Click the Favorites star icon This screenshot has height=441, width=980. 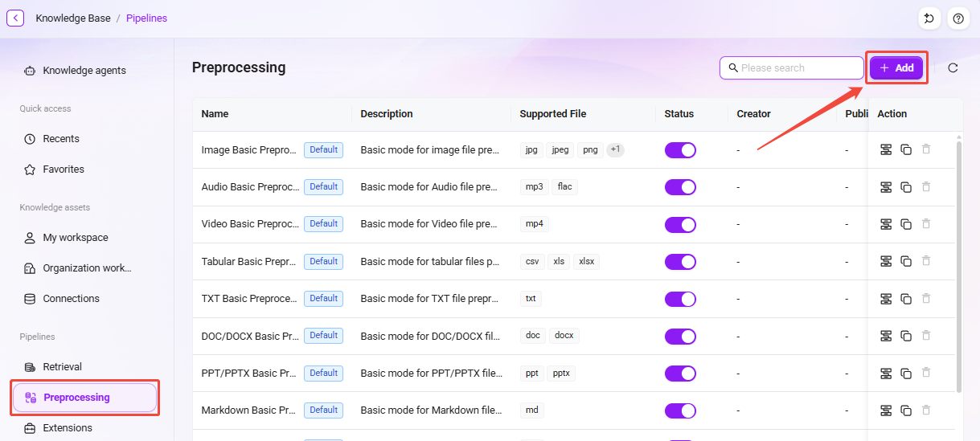click(x=30, y=169)
